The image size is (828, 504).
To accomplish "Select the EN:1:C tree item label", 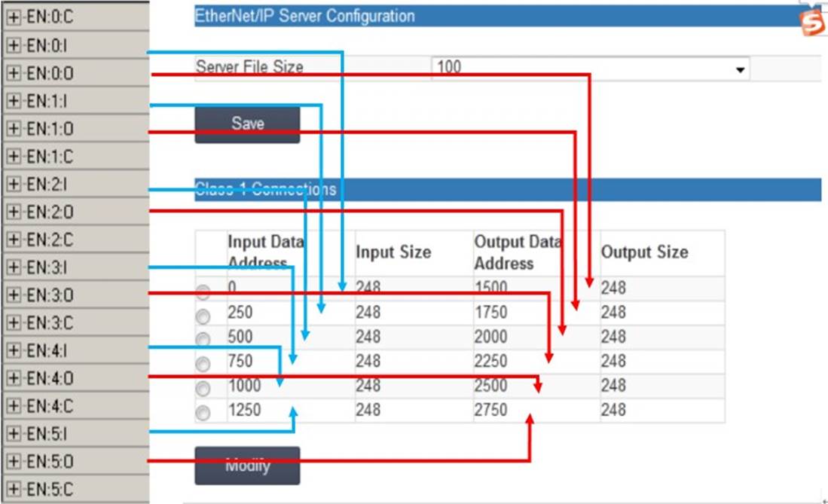I will [50, 157].
